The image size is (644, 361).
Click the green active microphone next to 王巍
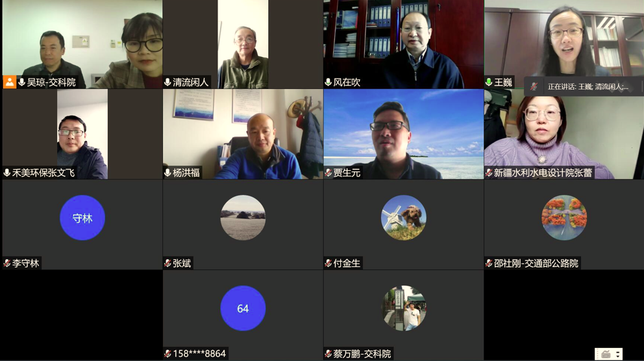tap(489, 82)
